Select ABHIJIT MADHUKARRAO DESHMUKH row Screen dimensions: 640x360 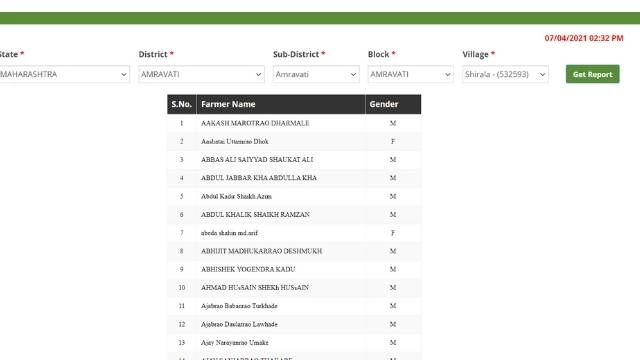pos(294,251)
